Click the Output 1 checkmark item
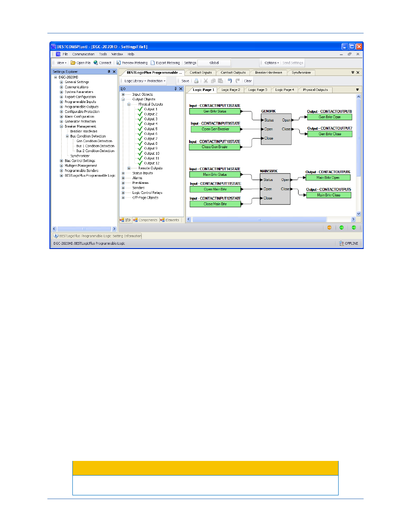Screen dimensions: 411x532 pos(147,109)
